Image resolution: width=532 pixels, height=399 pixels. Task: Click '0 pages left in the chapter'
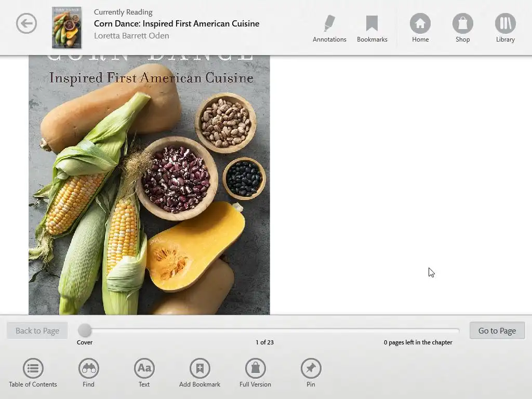(x=418, y=342)
